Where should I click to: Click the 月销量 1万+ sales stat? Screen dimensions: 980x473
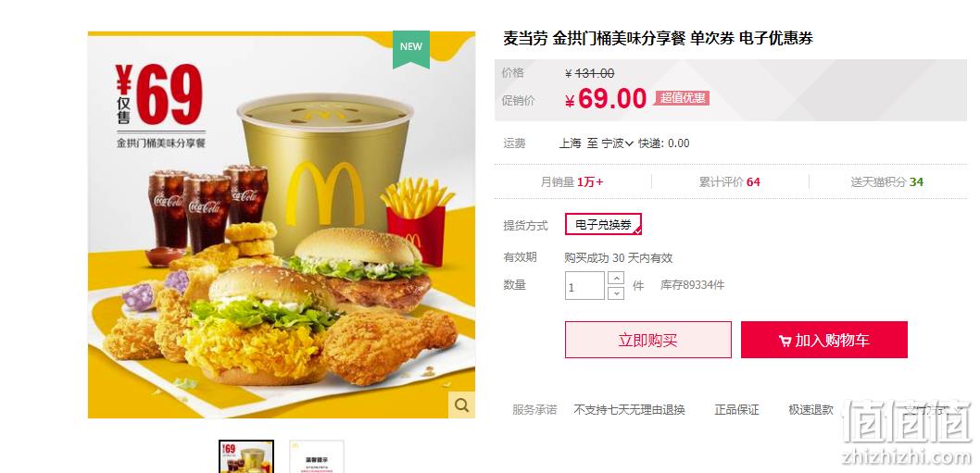572,181
